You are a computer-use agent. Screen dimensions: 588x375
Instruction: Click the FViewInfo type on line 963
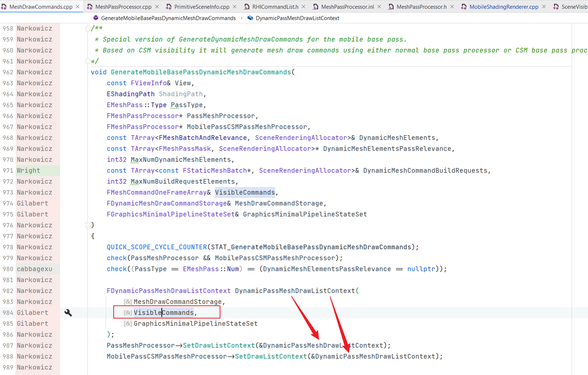[x=149, y=83]
